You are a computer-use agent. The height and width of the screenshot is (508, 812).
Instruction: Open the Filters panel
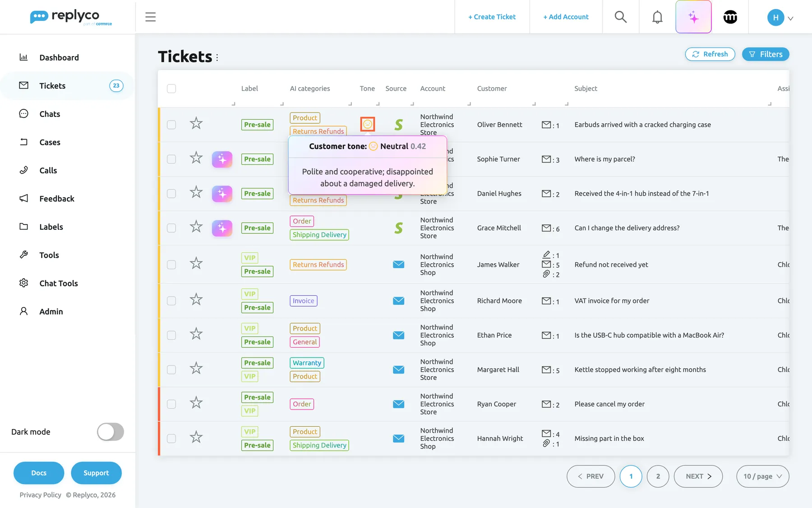(766, 54)
